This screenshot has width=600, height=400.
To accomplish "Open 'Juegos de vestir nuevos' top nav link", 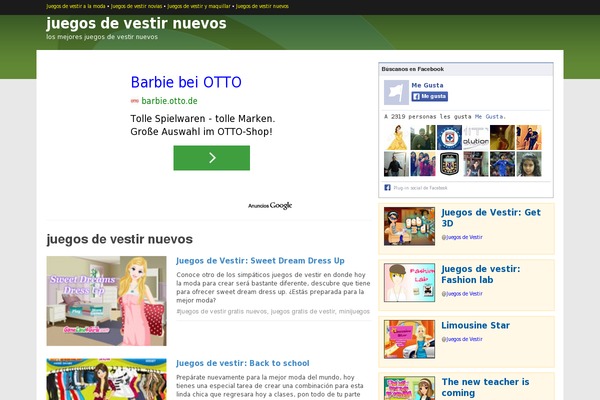I will click(x=262, y=7).
